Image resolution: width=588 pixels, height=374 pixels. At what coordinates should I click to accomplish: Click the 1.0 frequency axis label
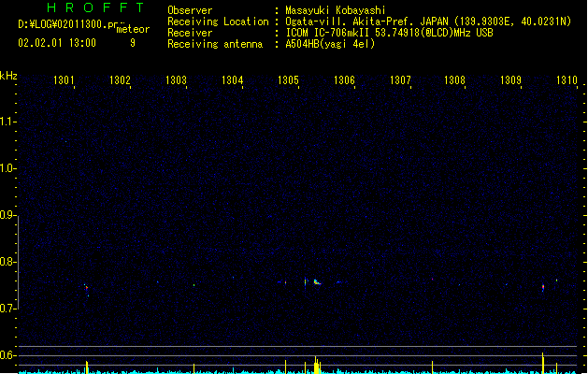[7, 168]
